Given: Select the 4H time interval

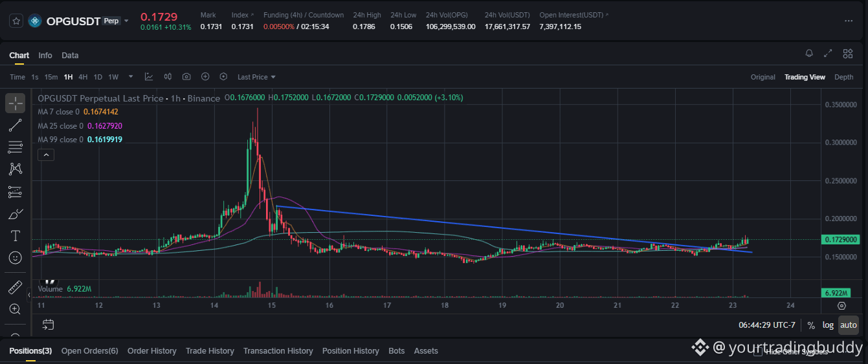Looking at the screenshot, I should tap(83, 77).
